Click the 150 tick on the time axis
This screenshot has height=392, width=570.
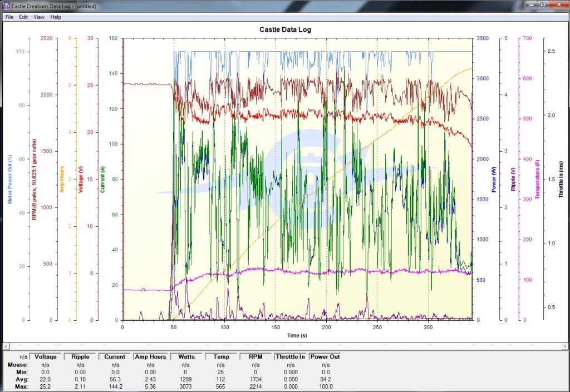(x=276, y=328)
